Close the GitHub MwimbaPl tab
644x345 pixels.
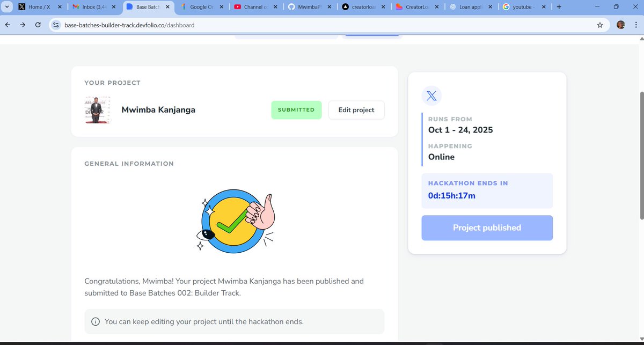(329, 7)
